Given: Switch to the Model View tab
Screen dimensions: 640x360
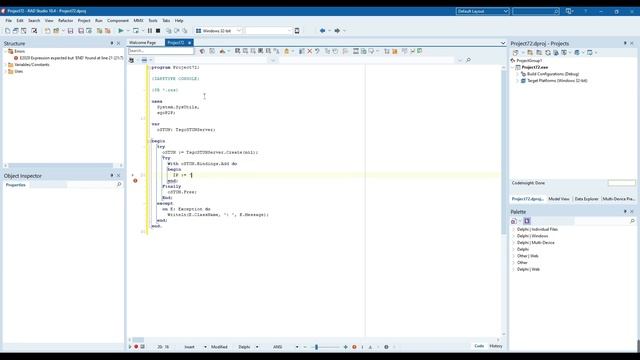Looking at the screenshot, I should (559, 199).
